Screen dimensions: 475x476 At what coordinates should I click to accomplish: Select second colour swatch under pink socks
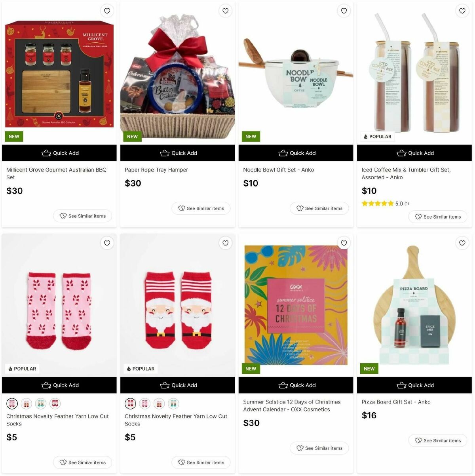[x=26, y=404]
